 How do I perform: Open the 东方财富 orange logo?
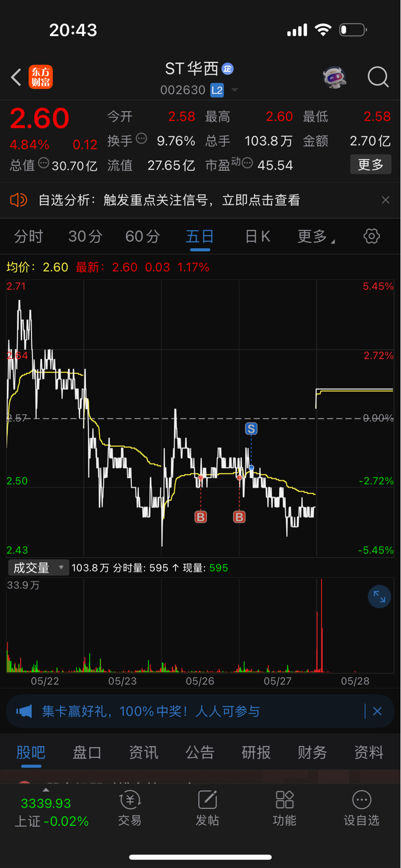pos(41,77)
